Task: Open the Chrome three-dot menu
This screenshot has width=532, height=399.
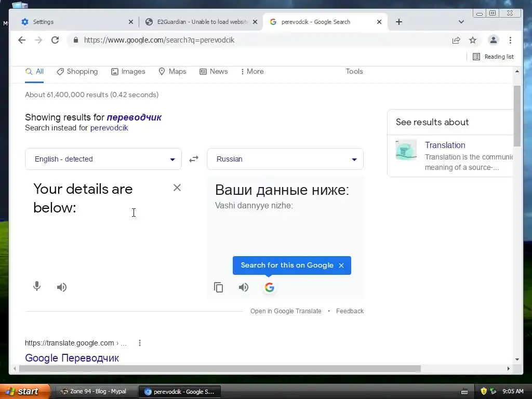Action: pos(510,40)
